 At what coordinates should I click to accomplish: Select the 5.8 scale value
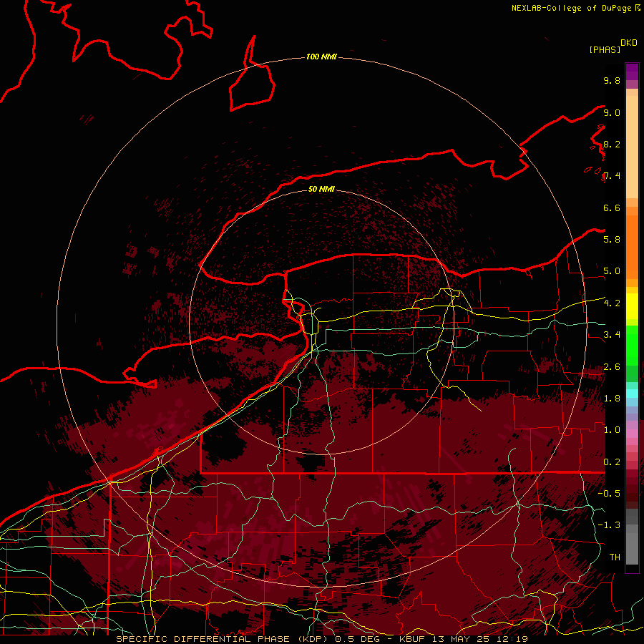tap(612, 240)
